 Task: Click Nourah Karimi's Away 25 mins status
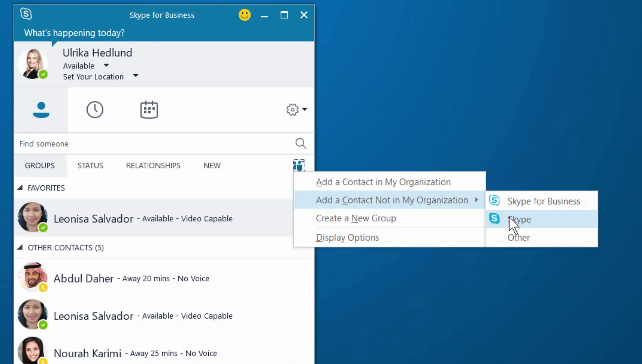coord(154,353)
